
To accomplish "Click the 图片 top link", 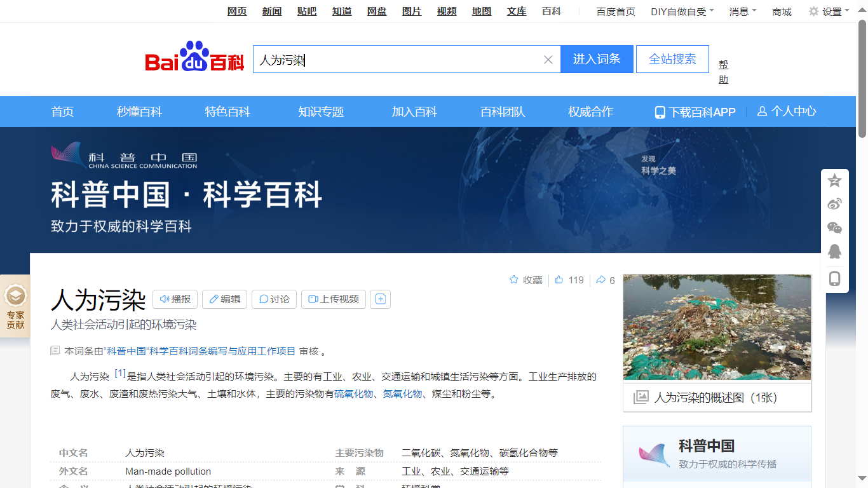I will 412,11.
